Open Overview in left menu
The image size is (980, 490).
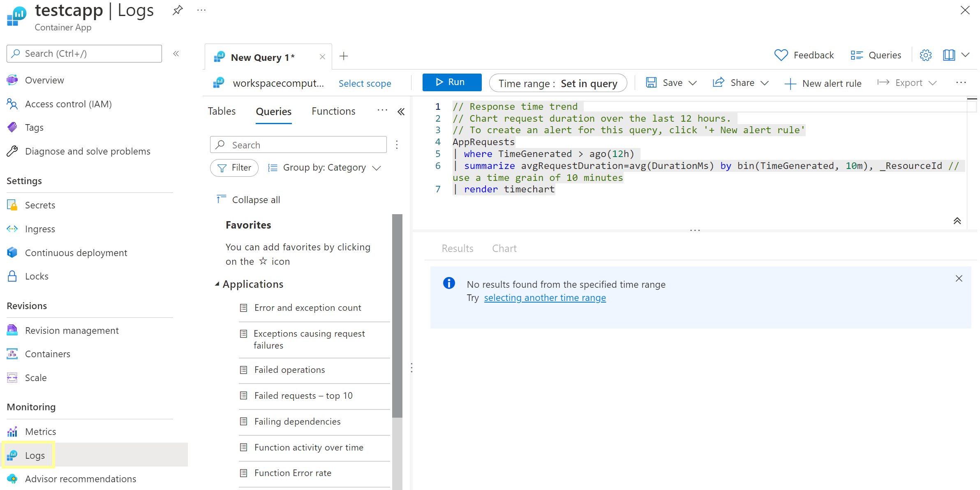click(x=44, y=80)
